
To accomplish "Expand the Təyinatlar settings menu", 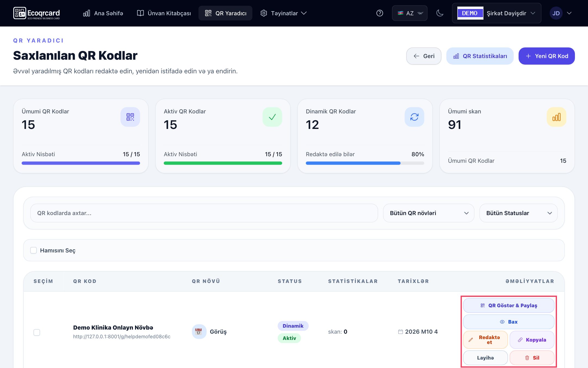I will click(x=283, y=13).
